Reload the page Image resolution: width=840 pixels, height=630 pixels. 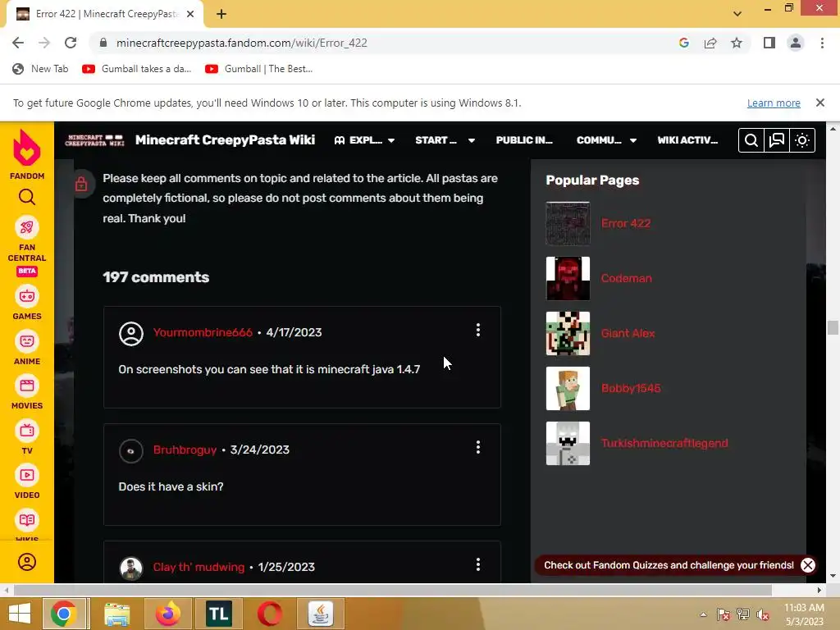pos(71,43)
